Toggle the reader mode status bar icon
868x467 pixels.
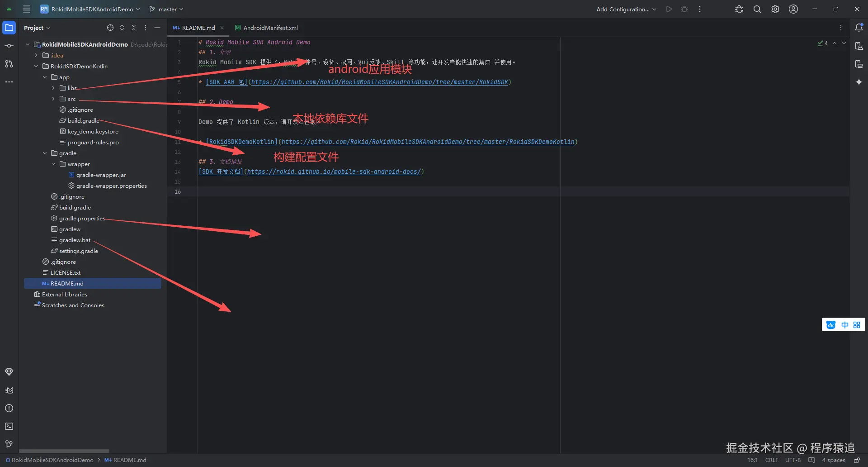811,460
